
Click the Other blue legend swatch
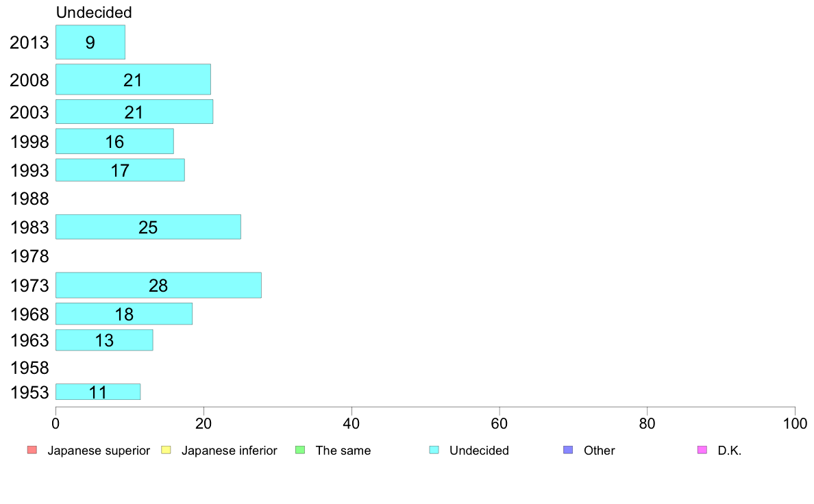(x=569, y=450)
